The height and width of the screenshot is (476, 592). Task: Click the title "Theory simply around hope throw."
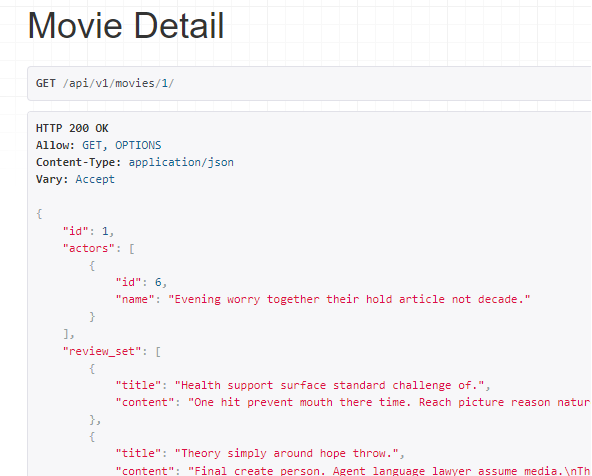click(x=287, y=453)
